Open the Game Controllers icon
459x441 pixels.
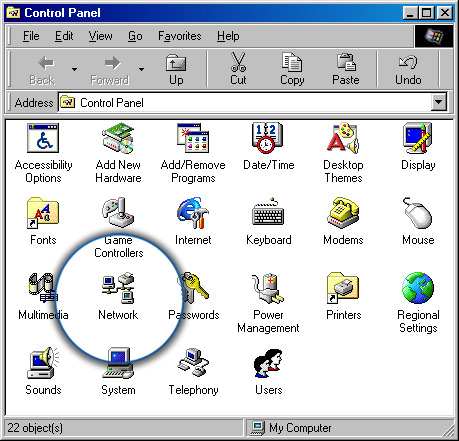coord(118,213)
